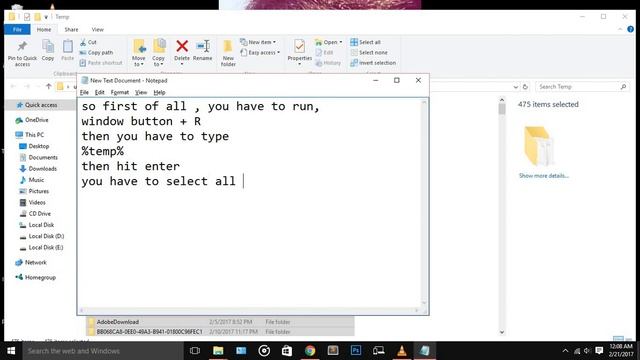Image resolution: width=640 pixels, height=360 pixels.
Task: Open the Open dropdown in ribbon
Action: pyautogui.click(x=329, y=42)
